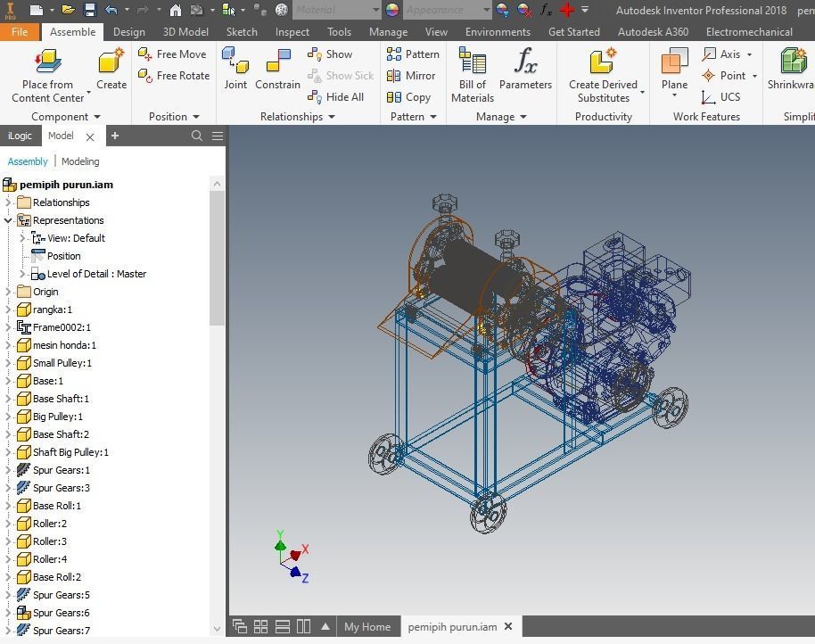This screenshot has width=815, height=644.
Task: Click the browser scroll-down arrow
Action: pyautogui.click(x=217, y=629)
